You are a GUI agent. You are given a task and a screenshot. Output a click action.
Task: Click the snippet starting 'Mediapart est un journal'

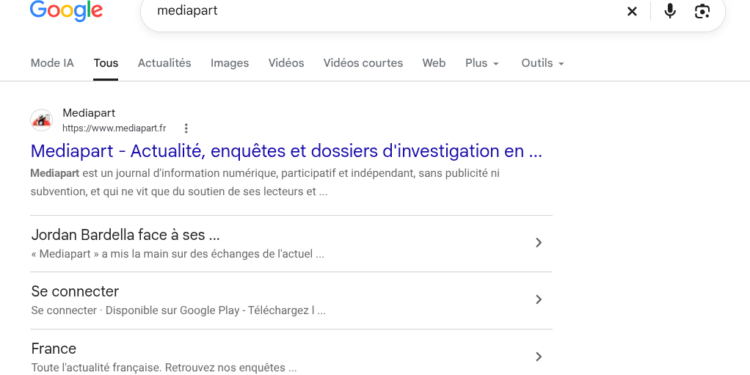pyautogui.click(x=265, y=182)
